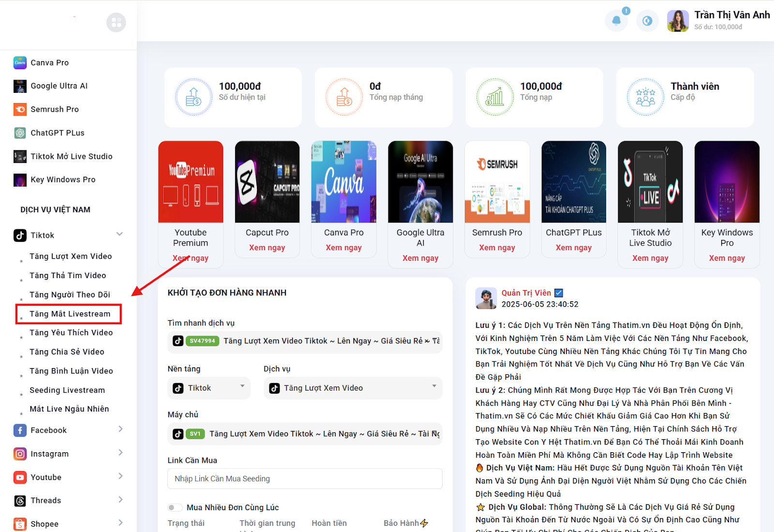Collapse the Tiktok sidebar section chevron
The height and width of the screenshot is (532, 774).
pos(119,234)
